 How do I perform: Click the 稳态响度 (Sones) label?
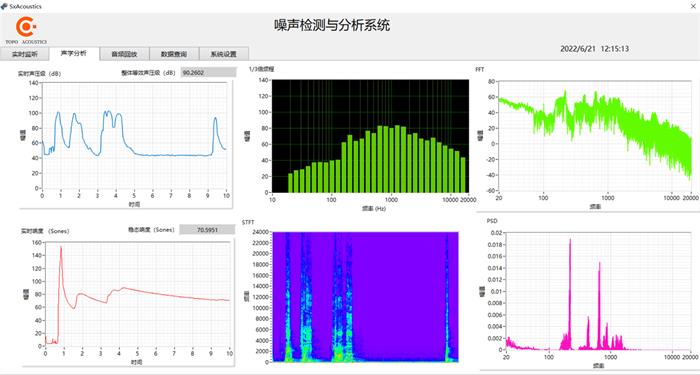coord(152,229)
